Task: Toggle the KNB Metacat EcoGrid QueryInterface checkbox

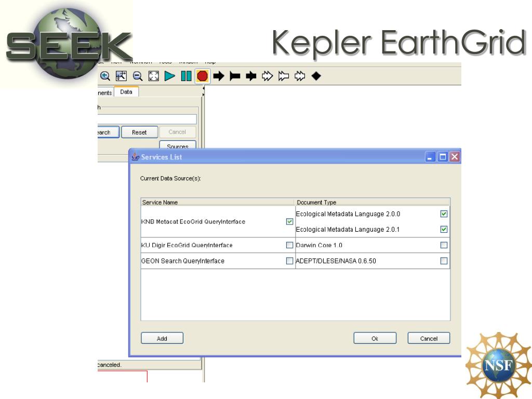Action: 289,221
